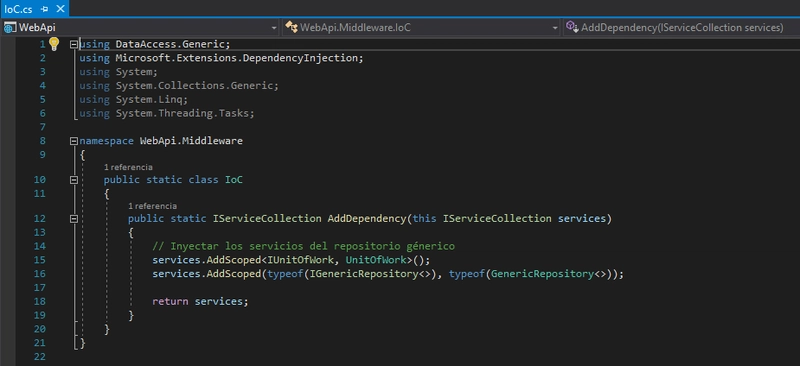
Task: Click the 'AddDependency' method name on line 12
Action: click(x=366, y=218)
